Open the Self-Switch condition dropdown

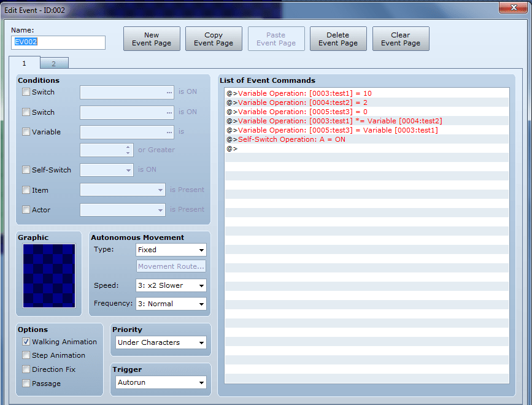pos(107,170)
